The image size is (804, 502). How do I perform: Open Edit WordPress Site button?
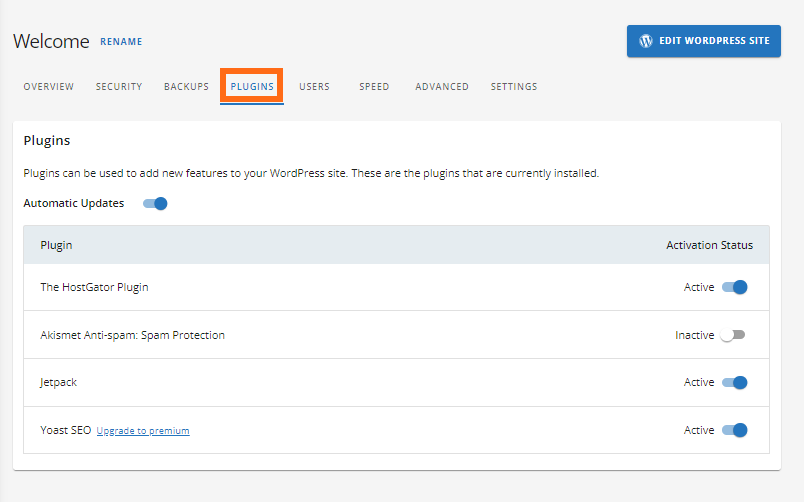(x=704, y=41)
